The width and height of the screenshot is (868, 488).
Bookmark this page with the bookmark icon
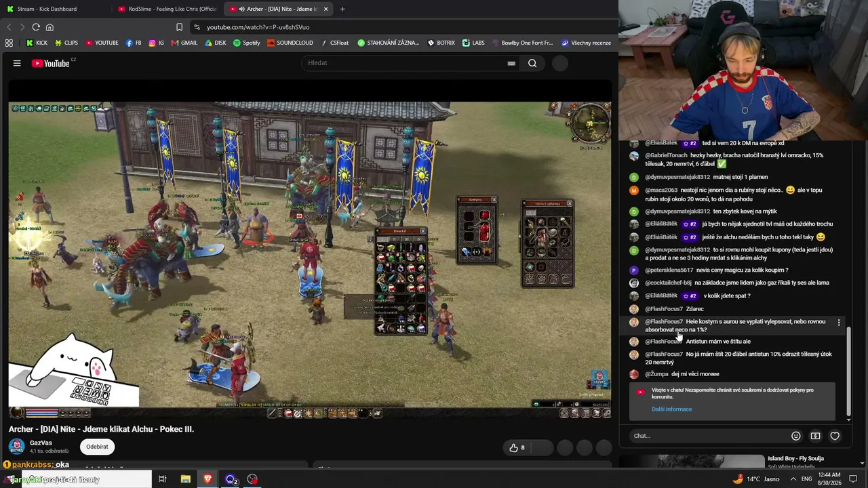[179, 27]
